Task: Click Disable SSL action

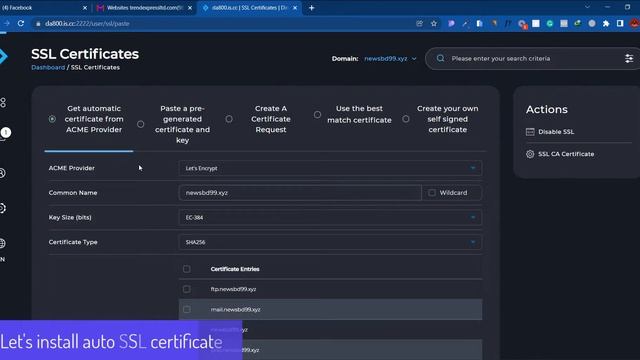Action: (556, 132)
